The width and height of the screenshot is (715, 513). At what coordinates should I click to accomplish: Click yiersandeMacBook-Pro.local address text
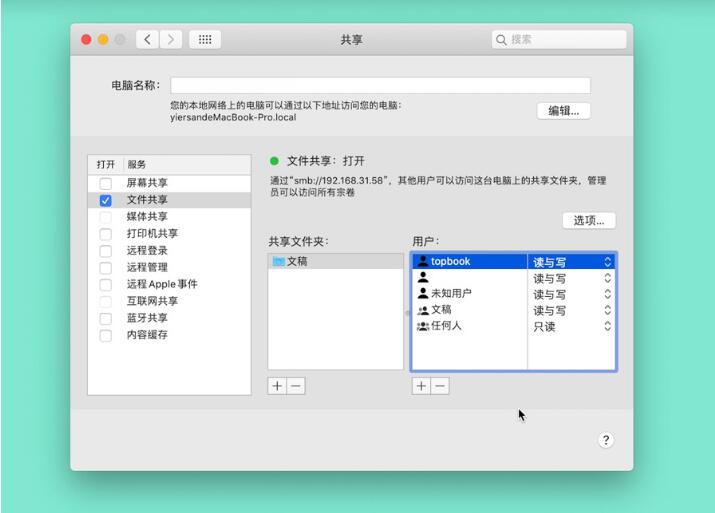pyautogui.click(x=233, y=117)
